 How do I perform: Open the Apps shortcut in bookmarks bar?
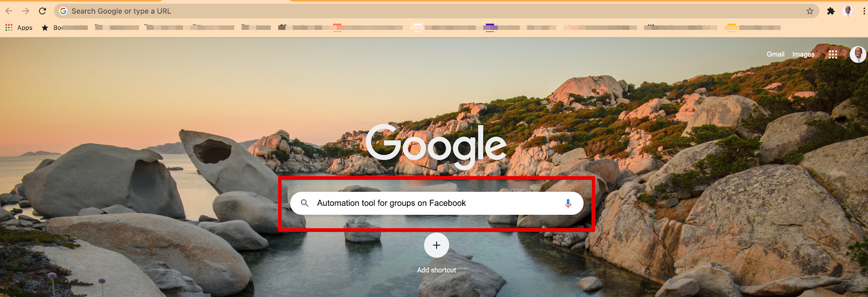point(19,28)
